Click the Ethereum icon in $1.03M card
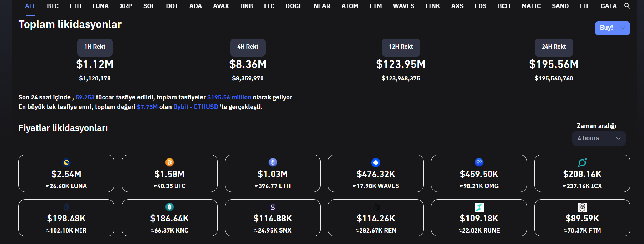The width and height of the screenshot is (644, 244). (273, 162)
